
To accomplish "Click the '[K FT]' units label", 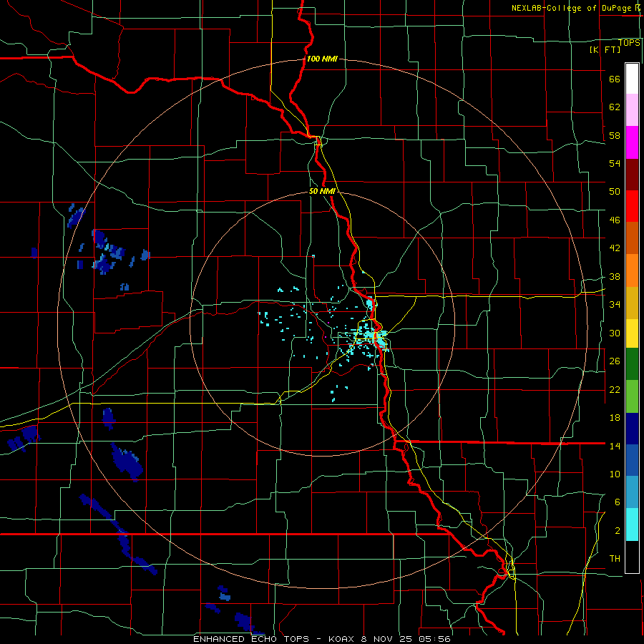I will tap(605, 49).
